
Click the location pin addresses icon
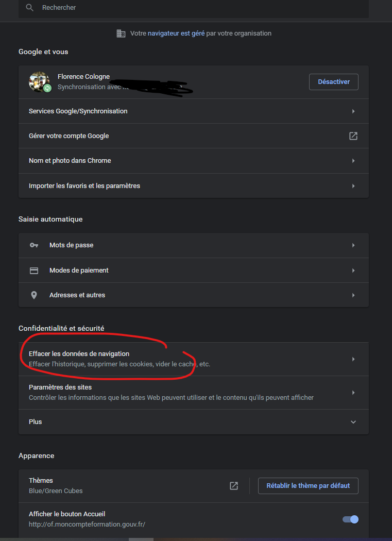[34, 295]
